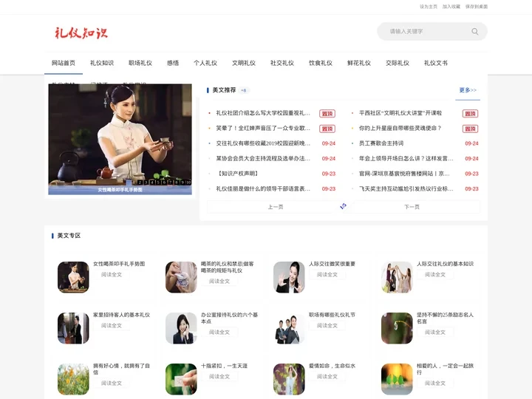Click 阅读全文 under 喝茶的礼仪和禁忌
The image size is (532, 399).
click(x=219, y=282)
